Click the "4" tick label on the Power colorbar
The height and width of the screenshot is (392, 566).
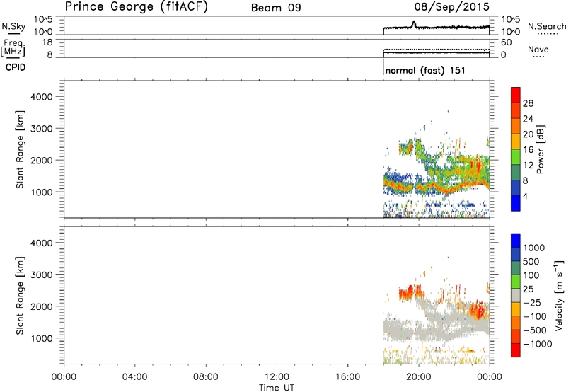(525, 196)
